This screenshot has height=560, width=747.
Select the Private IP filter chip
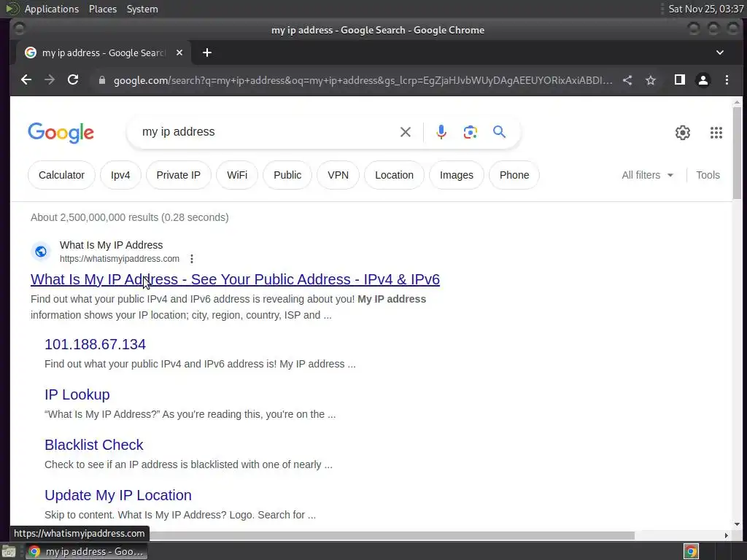coord(179,175)
